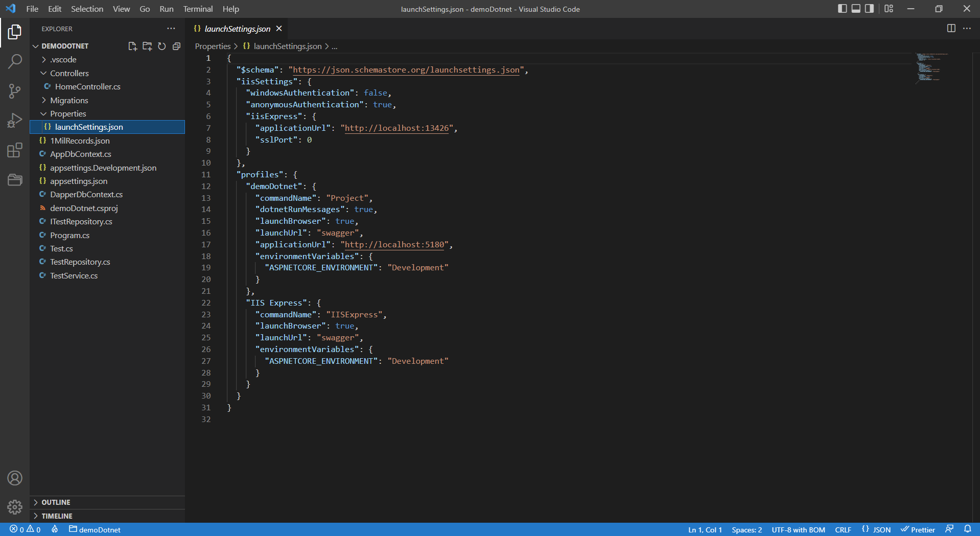Toggle the Secondary Side Bar

pyautogui.click(x=869, y=9)
